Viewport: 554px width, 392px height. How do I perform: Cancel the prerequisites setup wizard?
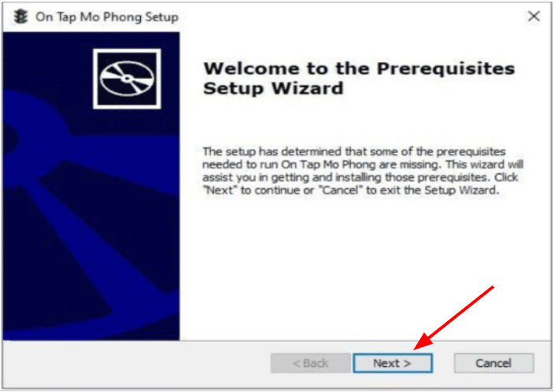pyautogui.click(x=493, y=363)
